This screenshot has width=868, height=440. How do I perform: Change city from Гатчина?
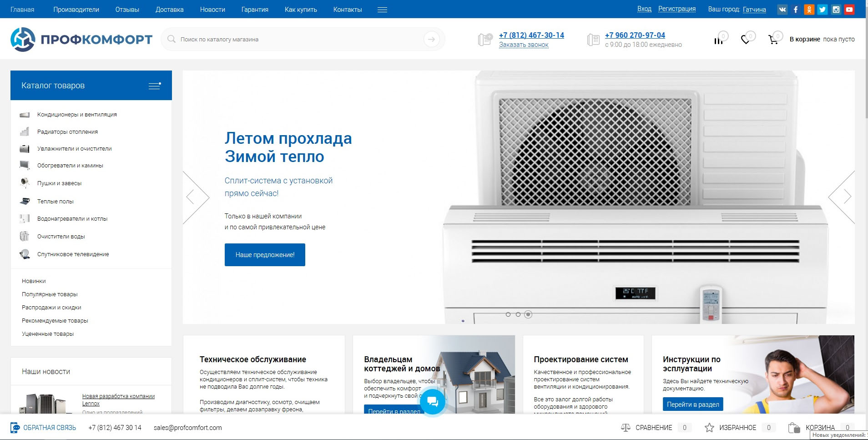click(x=754, y=10)
